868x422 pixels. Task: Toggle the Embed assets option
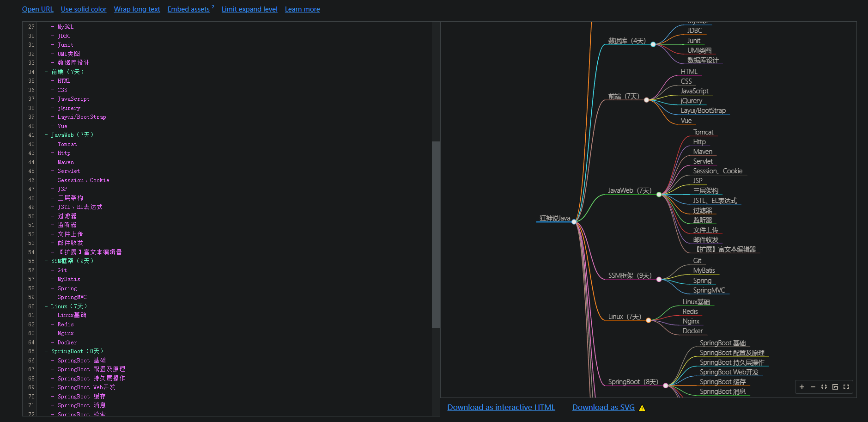pos(188,9)
